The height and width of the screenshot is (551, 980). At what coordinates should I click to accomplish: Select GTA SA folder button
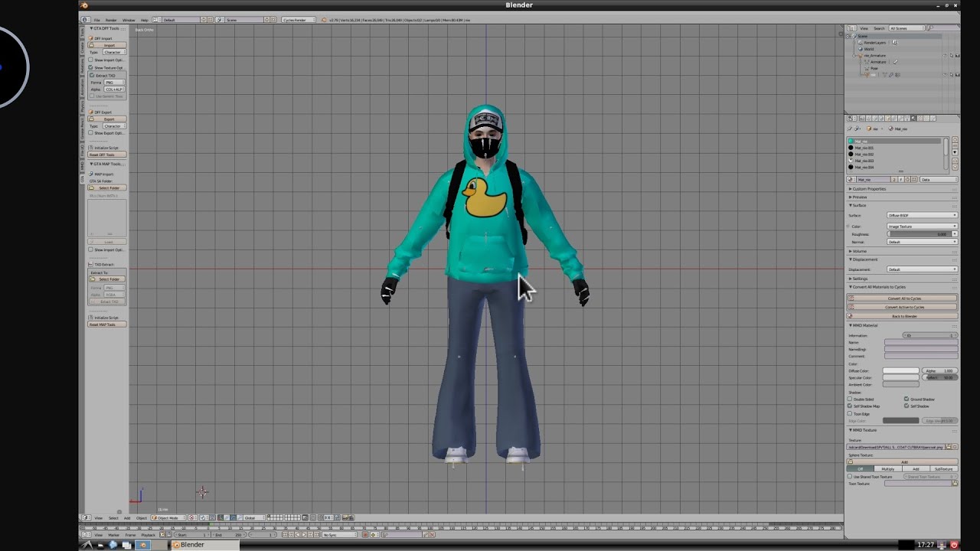107,188
